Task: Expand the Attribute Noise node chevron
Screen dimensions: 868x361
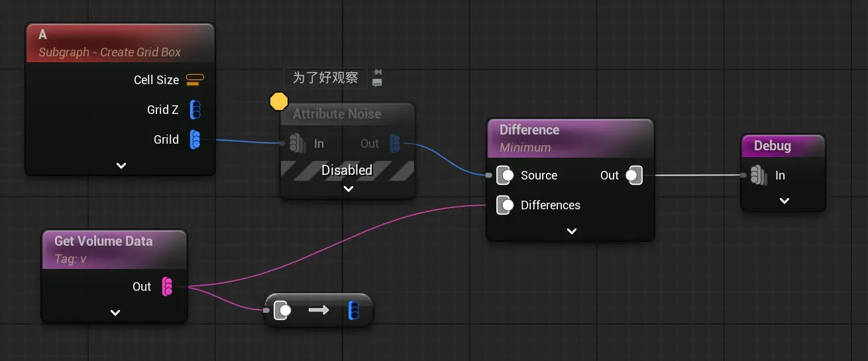Action: click(348, 189)
